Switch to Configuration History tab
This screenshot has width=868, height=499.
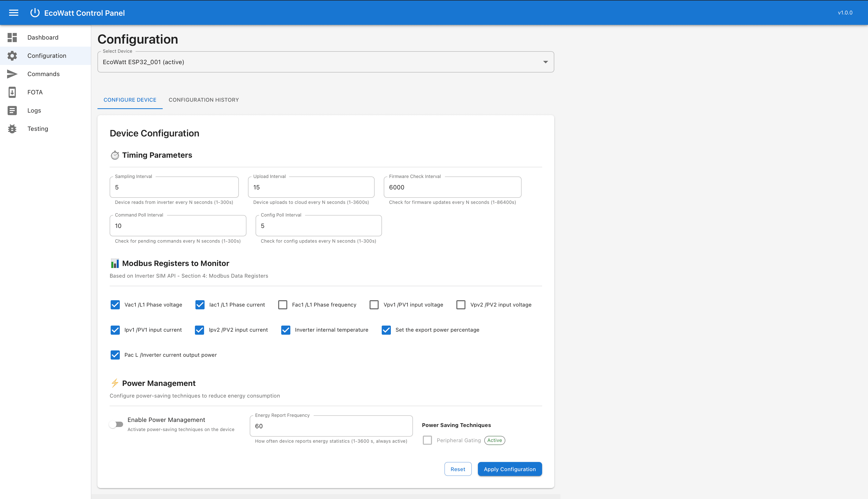[x=203, y=100]
